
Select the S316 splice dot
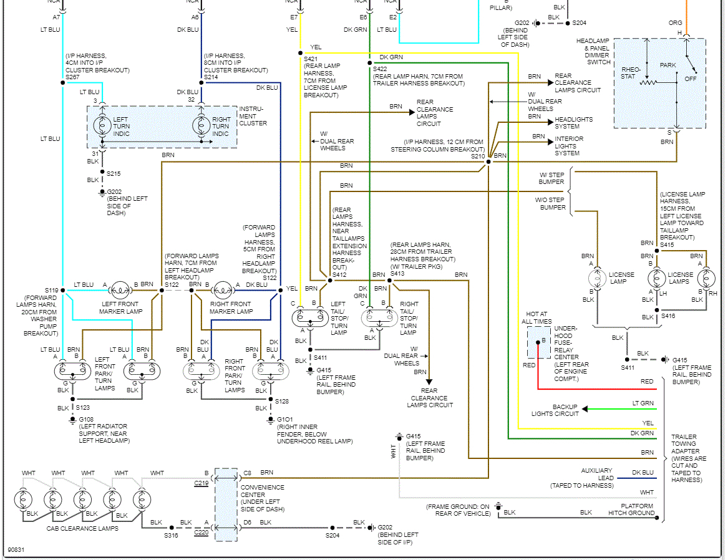coord(172,528)
